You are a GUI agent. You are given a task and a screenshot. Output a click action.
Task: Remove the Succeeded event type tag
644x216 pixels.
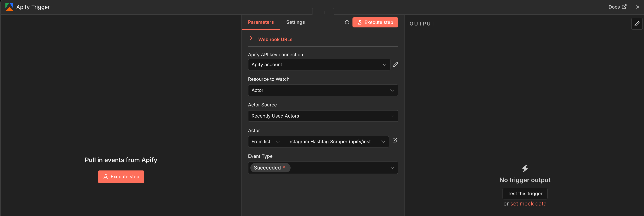284,167
